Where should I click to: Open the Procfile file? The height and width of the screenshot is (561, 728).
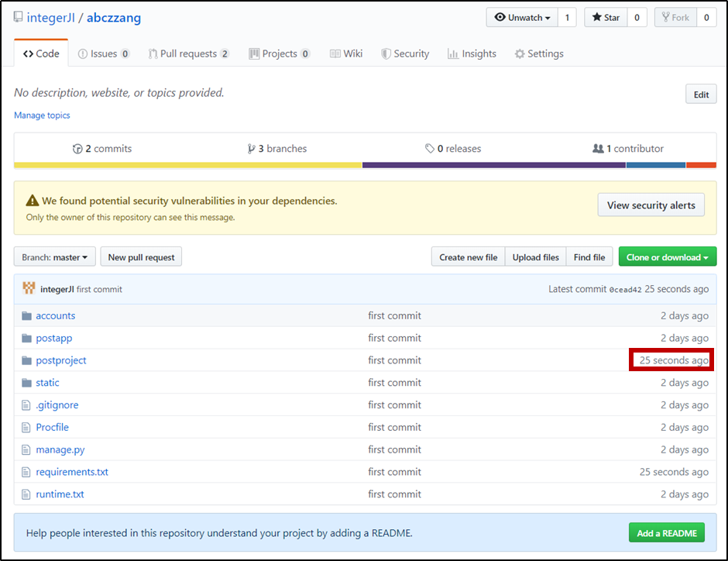52,427
